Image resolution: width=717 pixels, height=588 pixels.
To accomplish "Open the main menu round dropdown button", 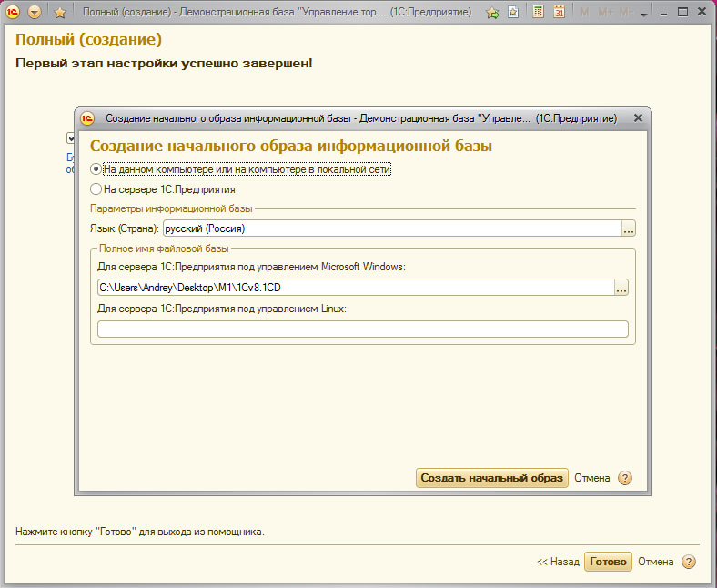I will pos(35,12).
